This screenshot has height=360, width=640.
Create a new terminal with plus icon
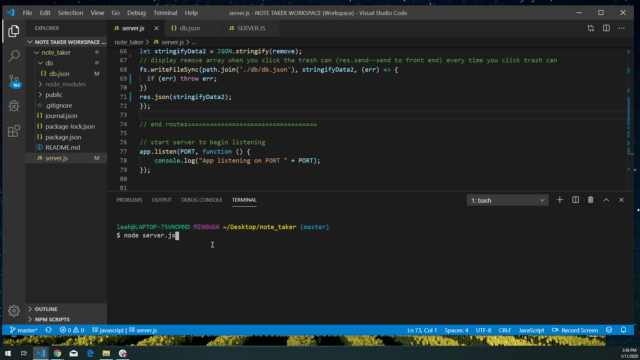pyautogui.click(x=560, y=200)
